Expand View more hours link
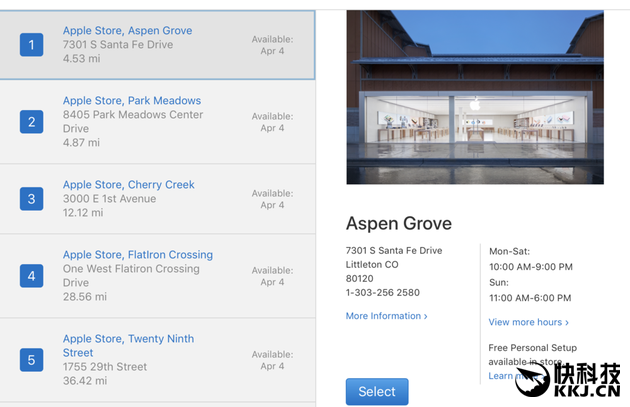Viewport: 630px width, 407px height. point(529,322)
